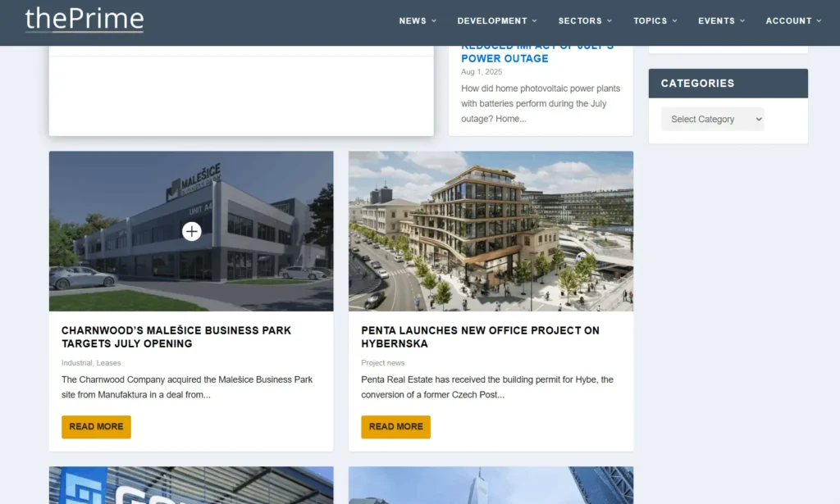This screenshot has width=840, height=504.
Task: Open the News menu
Action: tap(418, 20)
